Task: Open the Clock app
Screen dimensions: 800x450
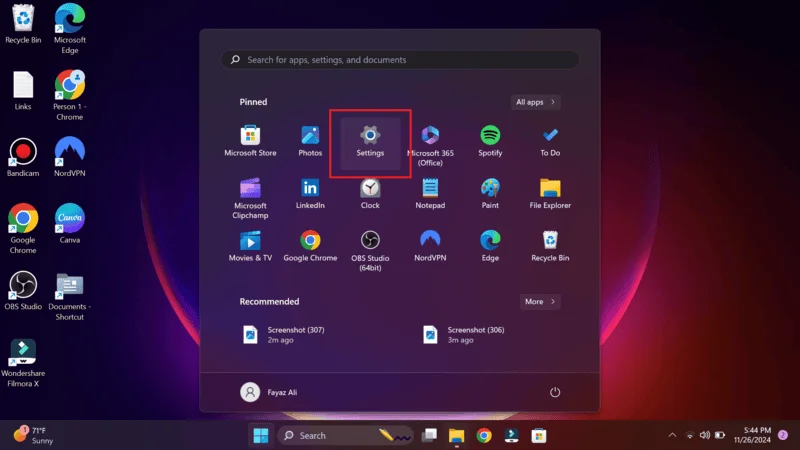Action: tap(370, 194)
